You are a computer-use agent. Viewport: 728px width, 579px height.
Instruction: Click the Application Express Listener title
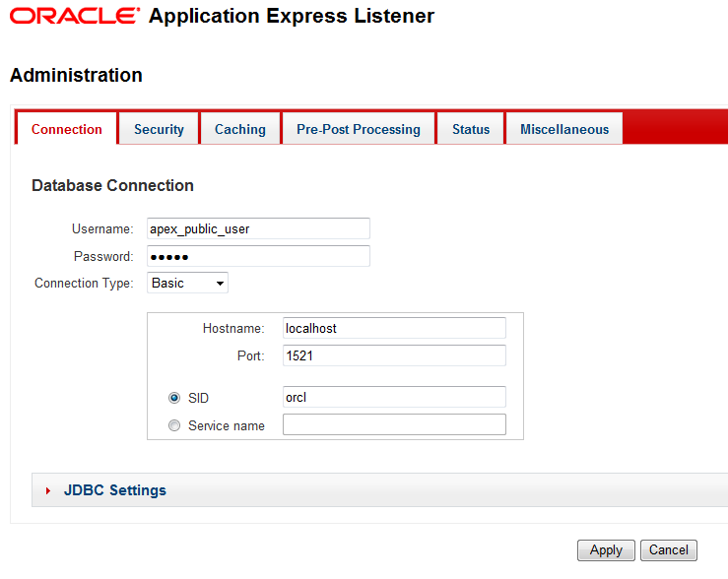click(292, 16)
